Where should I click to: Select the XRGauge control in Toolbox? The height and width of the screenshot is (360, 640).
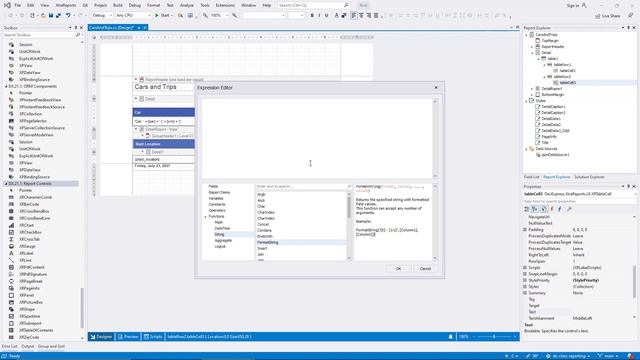(x=27, y=246)
